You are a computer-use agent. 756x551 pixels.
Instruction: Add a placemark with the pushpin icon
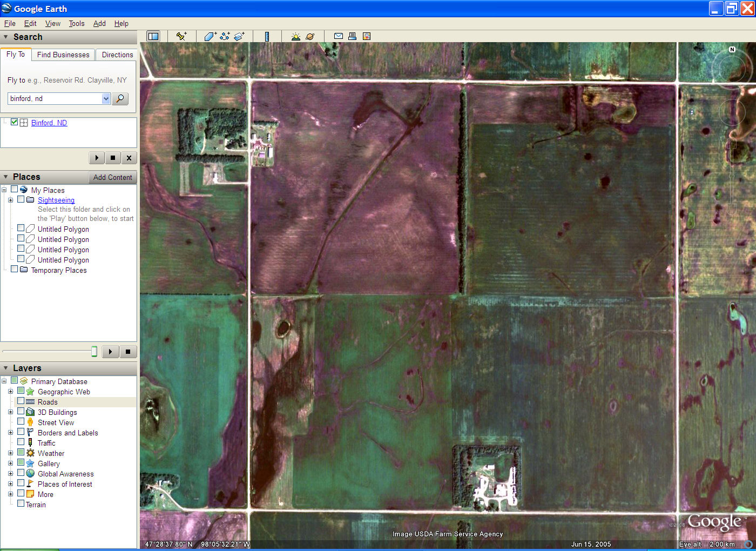click(x=181, y=36)
